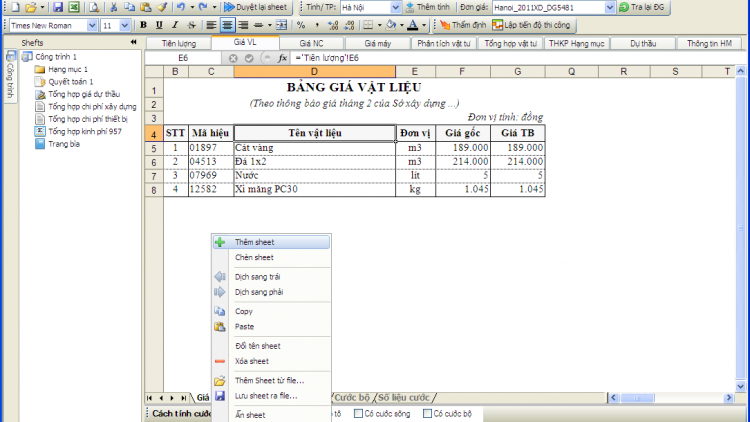Enable Có cước sông checkbox
The image size is (750, 422).
(x=358, y=413)
